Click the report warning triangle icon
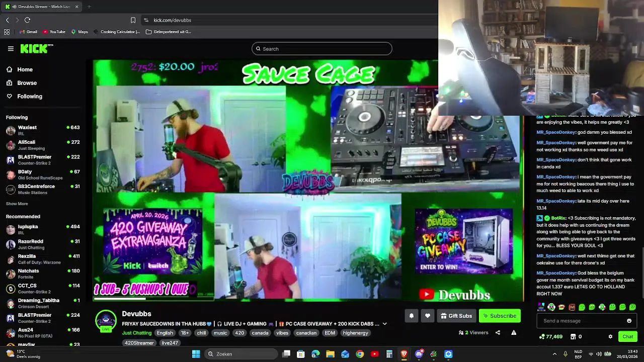The height and width of the screenshot is (362, 644). tap(514, 332)
